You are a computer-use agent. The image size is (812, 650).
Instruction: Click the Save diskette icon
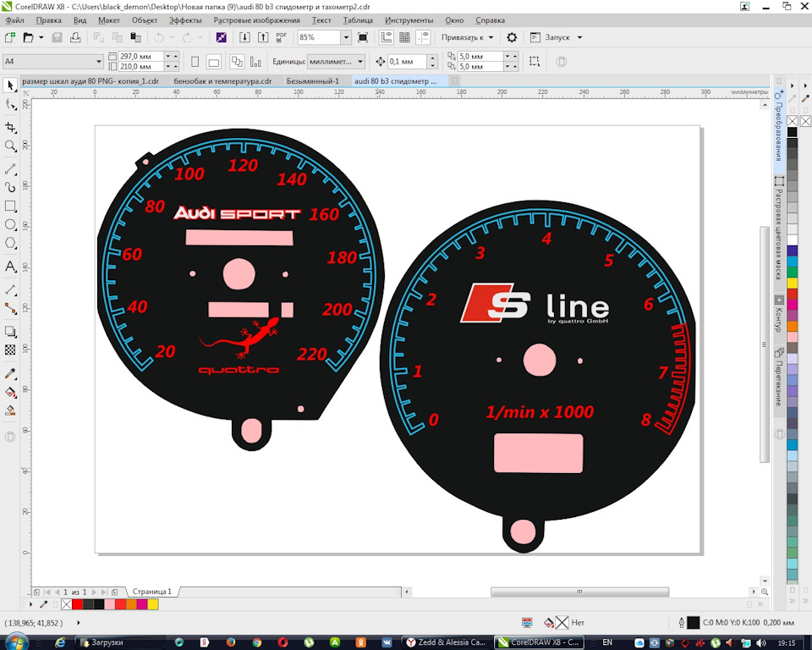pos(57,37)
